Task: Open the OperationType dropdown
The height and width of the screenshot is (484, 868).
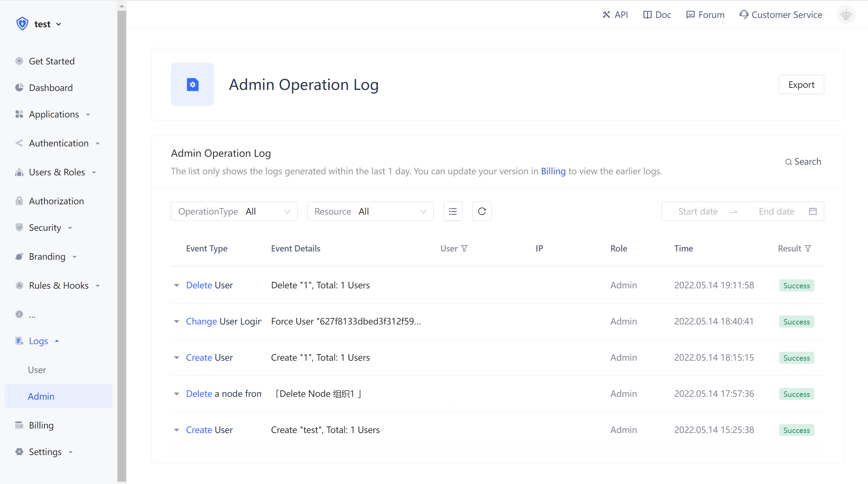Action: pos(234,211)
